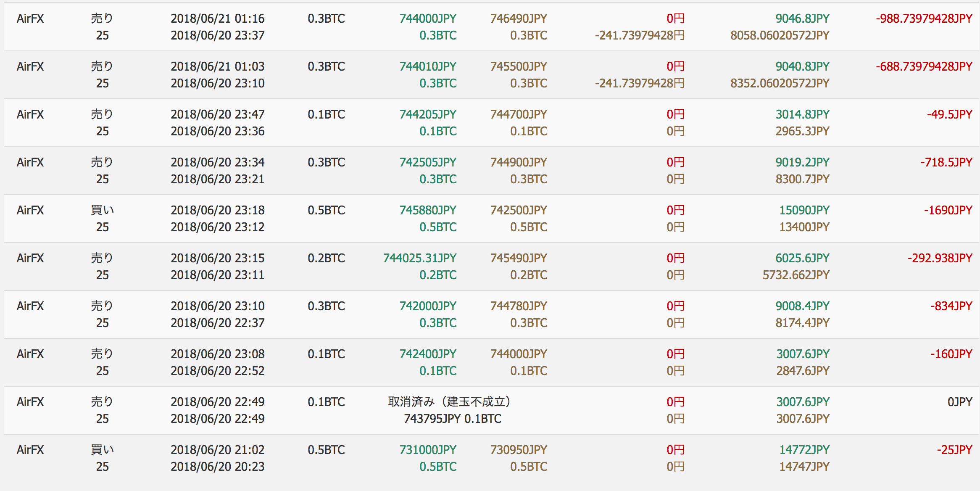Image resolution: width=980 pixels, height=491 pixels.
Task: Select the 744700JPY close price
Action: [519, 114]
